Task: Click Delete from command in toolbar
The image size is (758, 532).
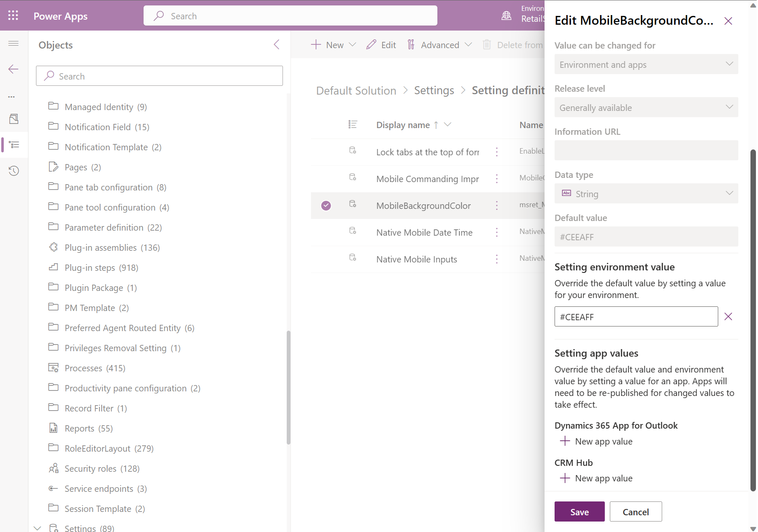Action: [513, 45]
